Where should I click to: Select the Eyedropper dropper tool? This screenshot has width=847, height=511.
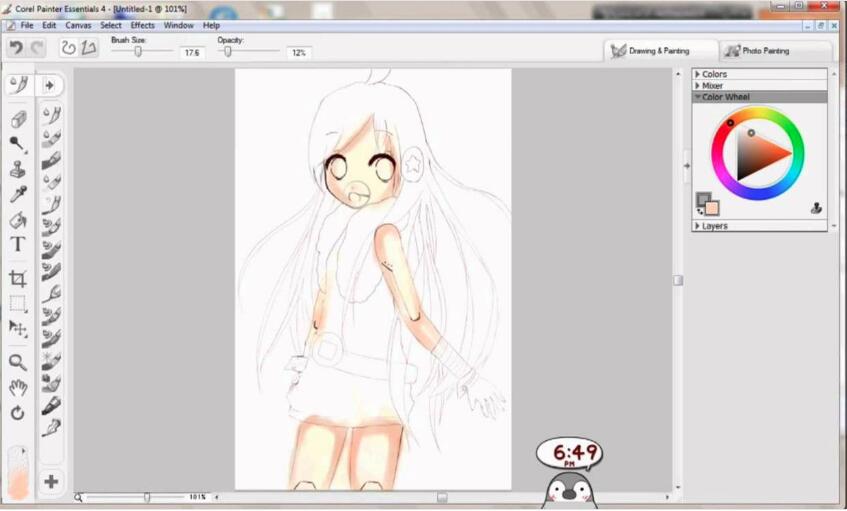click(x=18, y=194)
